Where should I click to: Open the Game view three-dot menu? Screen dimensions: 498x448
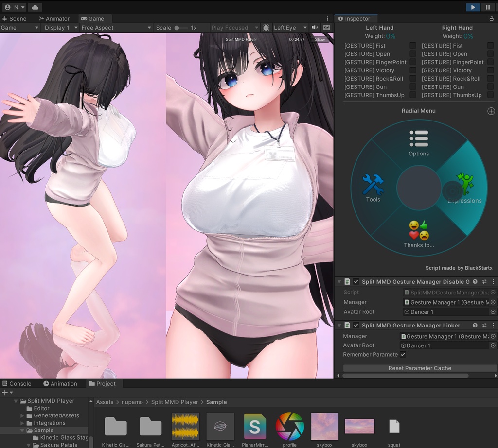pyautogui.click(x=327, y=19)
